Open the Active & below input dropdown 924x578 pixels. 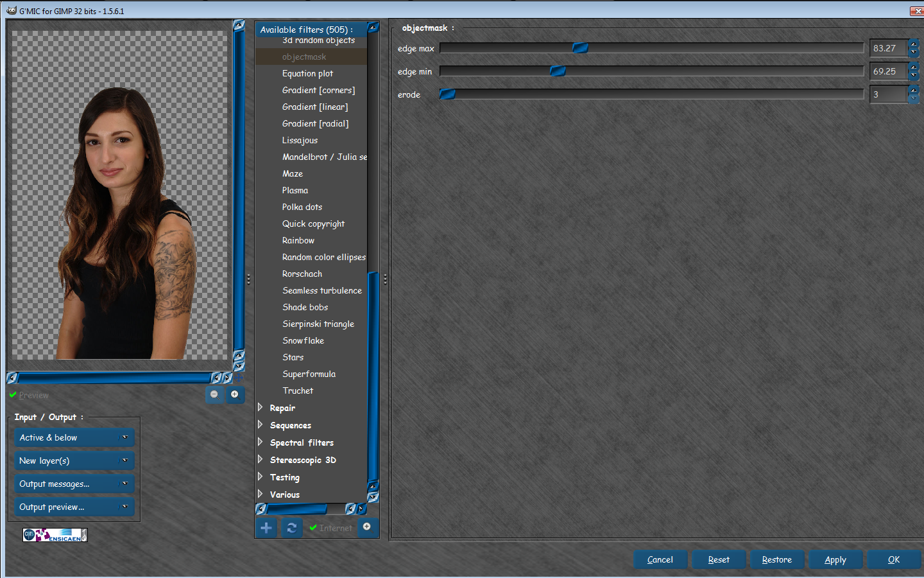tap(74, 437)
